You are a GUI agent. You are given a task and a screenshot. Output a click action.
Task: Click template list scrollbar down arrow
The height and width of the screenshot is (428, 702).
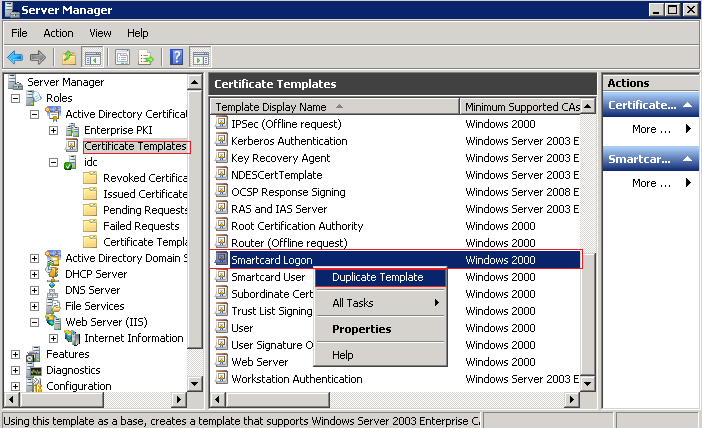(x=588, y=384)
